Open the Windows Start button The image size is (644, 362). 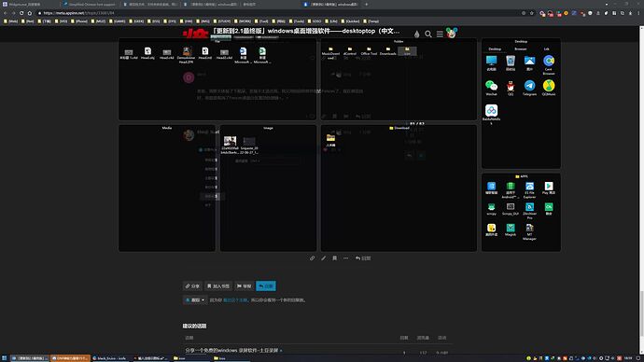[x=4, y=358]
